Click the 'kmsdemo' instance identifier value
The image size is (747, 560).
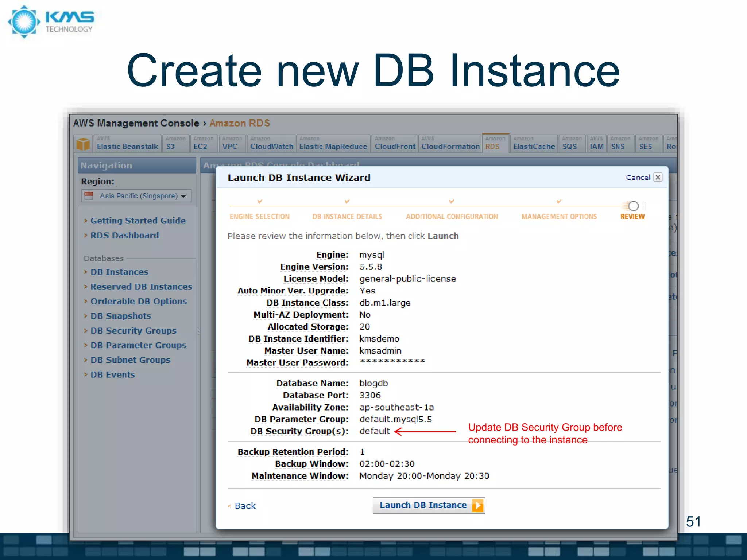tap(379, 339)
